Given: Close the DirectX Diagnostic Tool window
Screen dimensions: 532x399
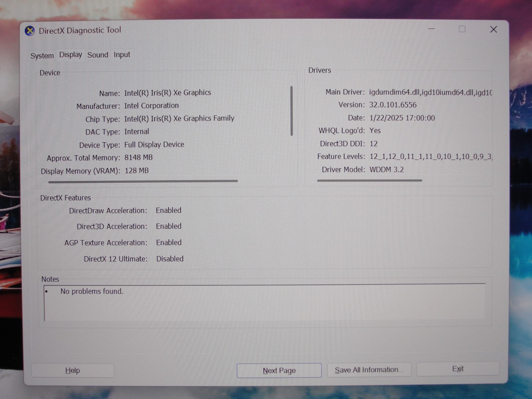Looking at the screenshot, I should point(493,29).
